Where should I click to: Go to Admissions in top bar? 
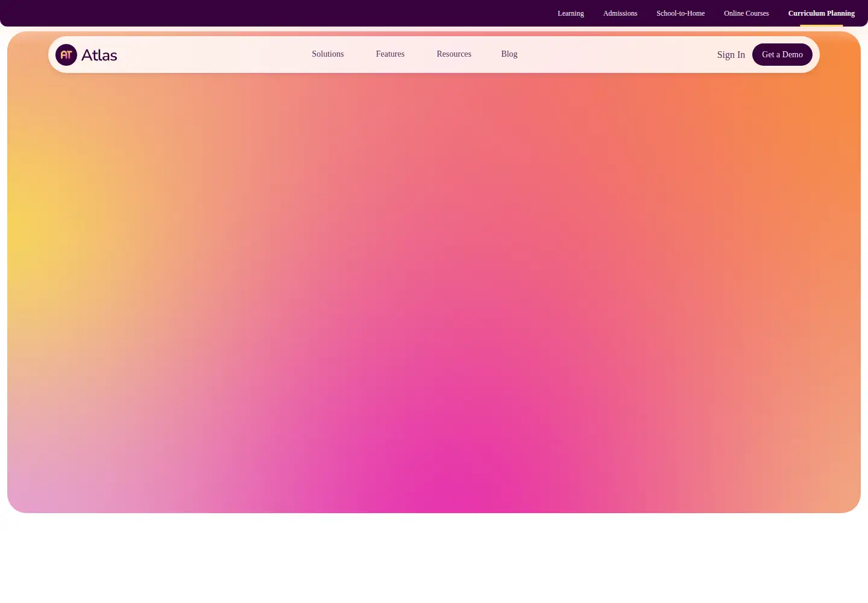620,13
